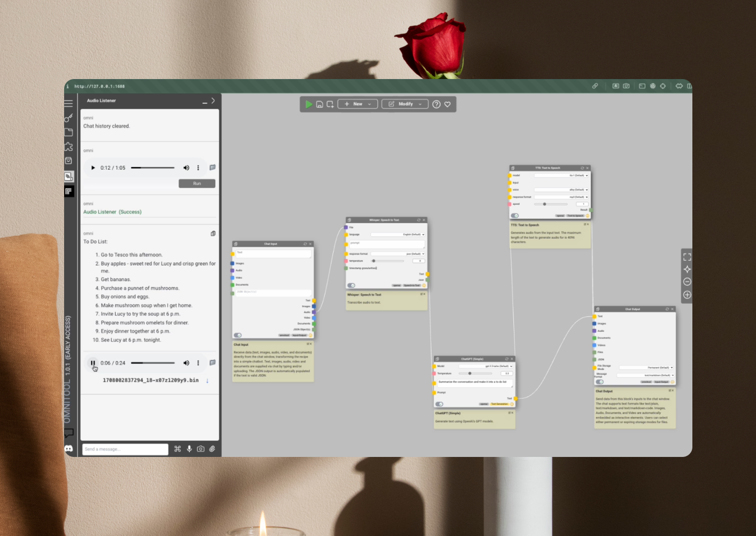Adjust Whisper temperature slider
756x536 pixels.
tap(388, 261)
